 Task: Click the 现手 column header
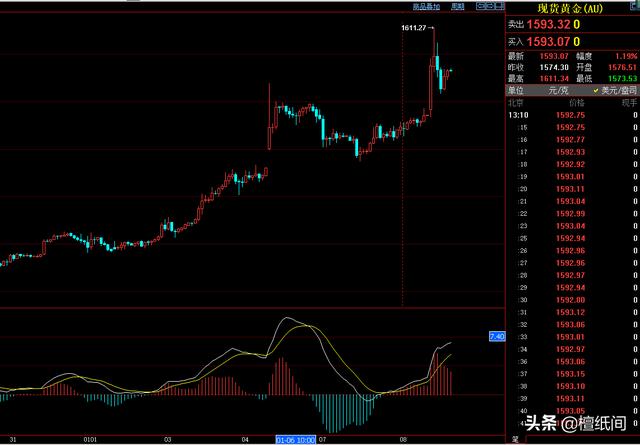coord(628,102)
